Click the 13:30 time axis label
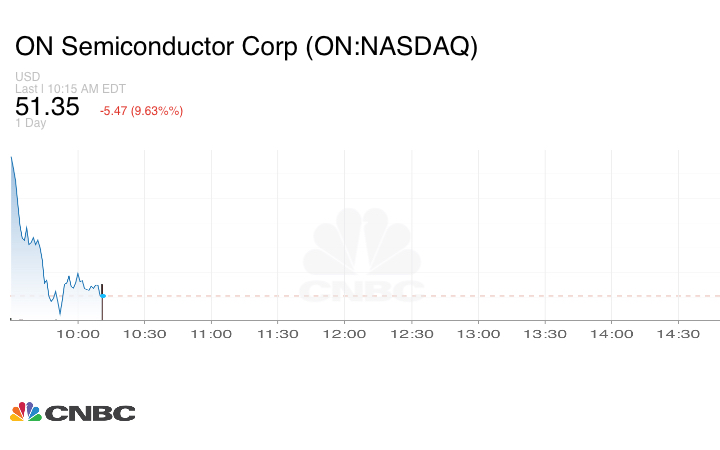The width and height of the screenshot is (720, 450). pos(546,334)
